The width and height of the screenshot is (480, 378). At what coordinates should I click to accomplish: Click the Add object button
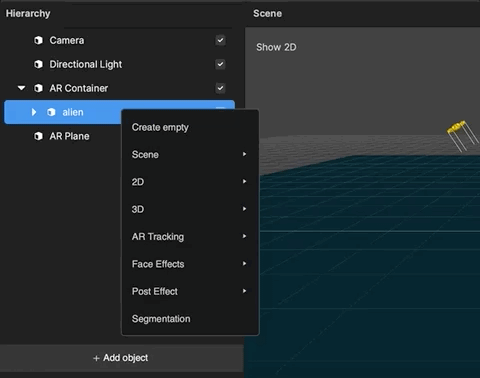point(121,358)
